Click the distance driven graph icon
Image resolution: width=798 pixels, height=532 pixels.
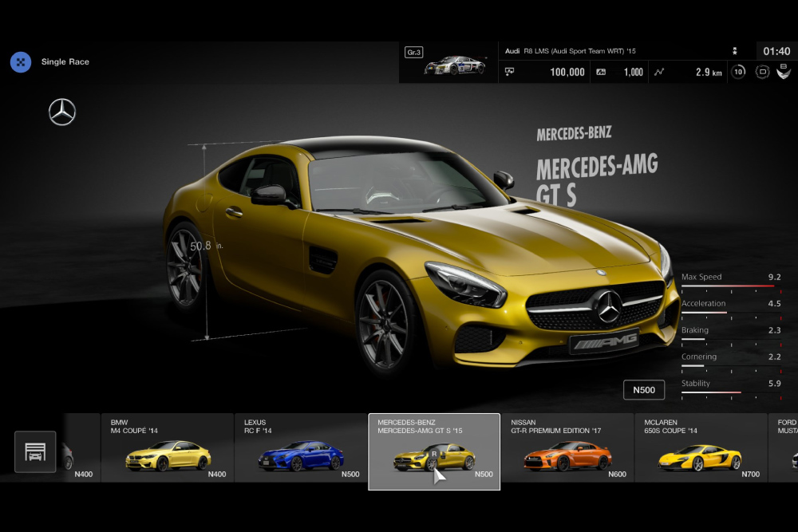point(659,72)
